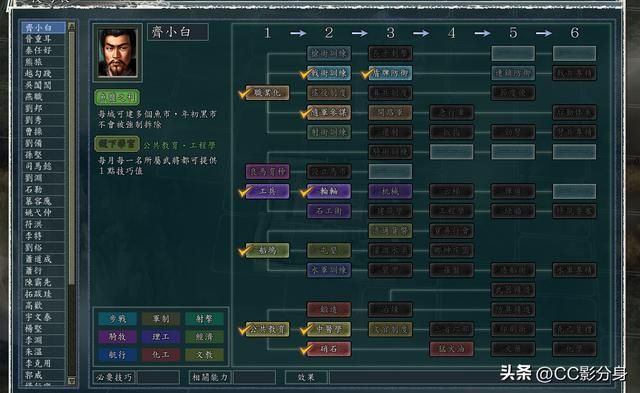This screenshot has height=393, width=640.
Task: Filter by the red 化工 category
Action: point(161,355)
